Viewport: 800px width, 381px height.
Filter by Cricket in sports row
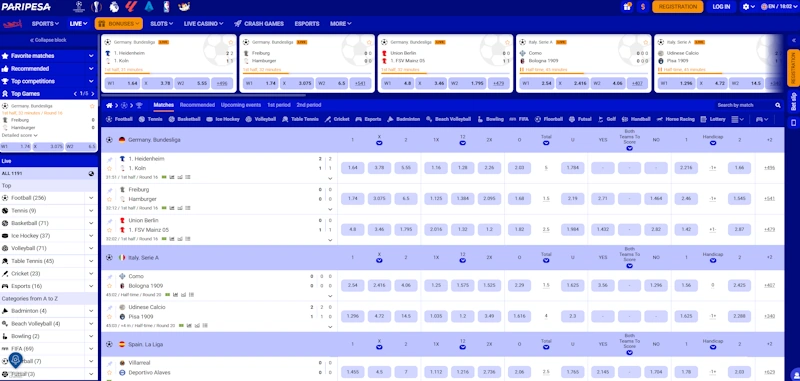[337, 119]
